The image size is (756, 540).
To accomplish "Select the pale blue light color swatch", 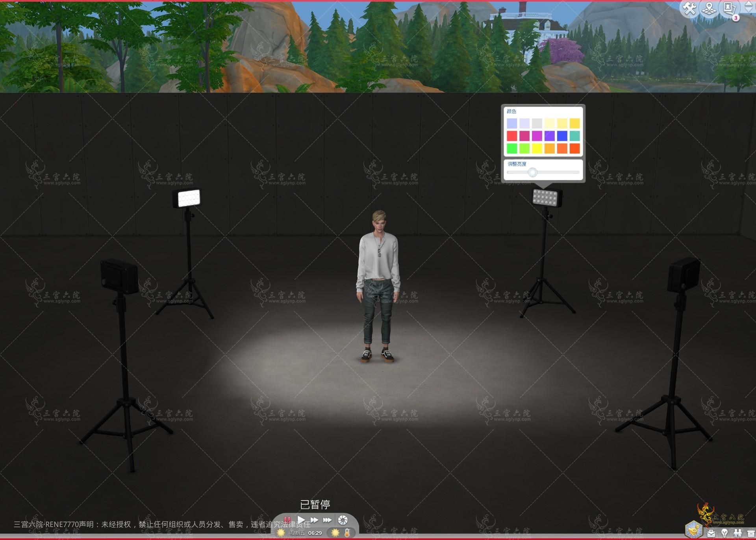I will [x=512, y=123].
